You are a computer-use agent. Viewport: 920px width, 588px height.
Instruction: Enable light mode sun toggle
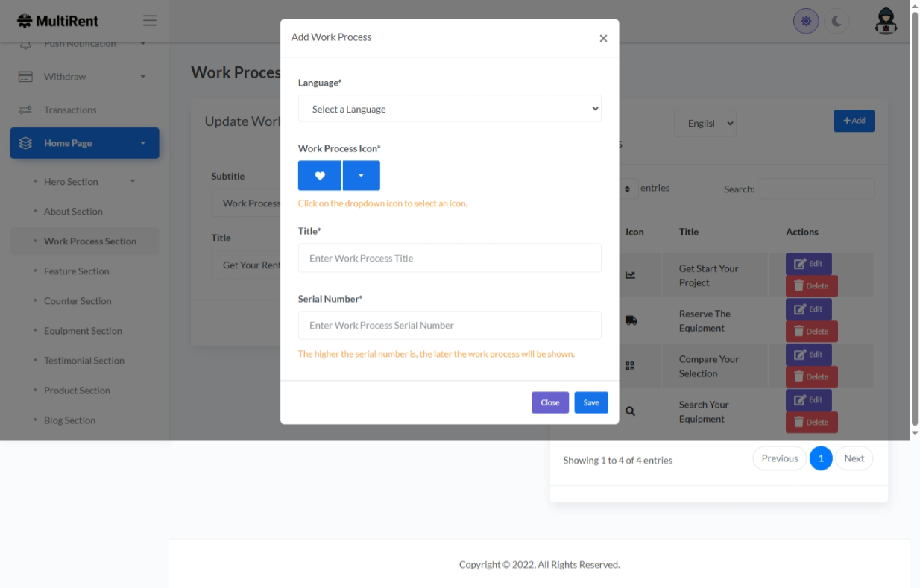806,21
